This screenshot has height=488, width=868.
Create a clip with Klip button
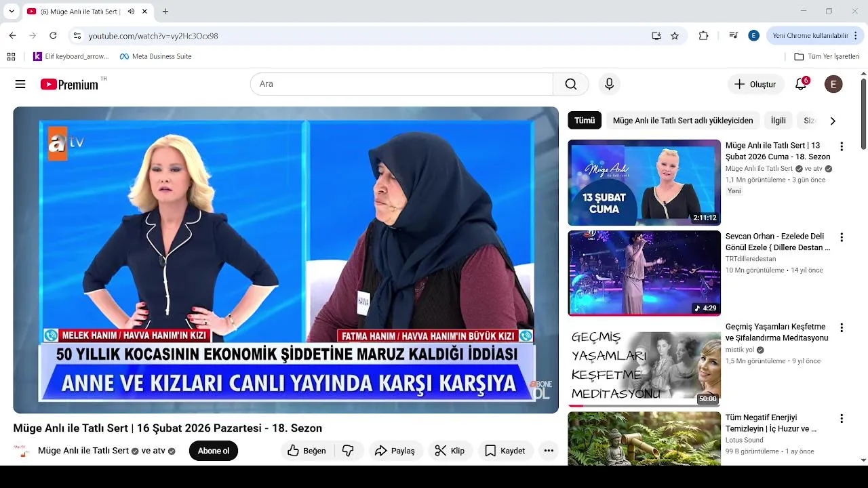tap(450, 451)
